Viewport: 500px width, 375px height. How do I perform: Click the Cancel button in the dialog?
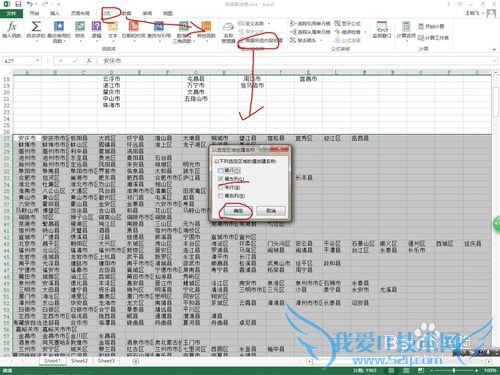coord(271,211)
